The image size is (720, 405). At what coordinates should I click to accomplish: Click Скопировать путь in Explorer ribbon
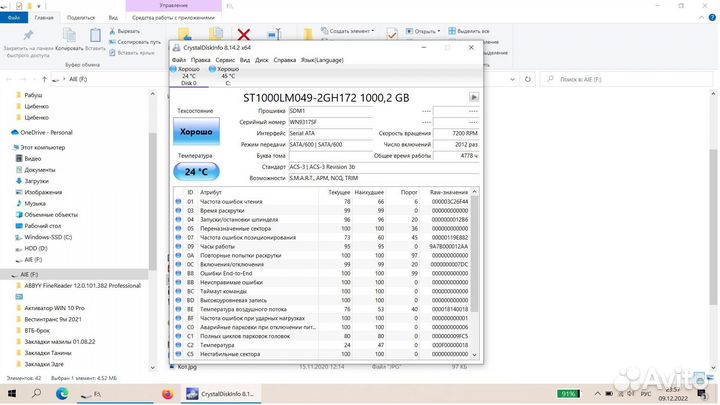tap(135, 42)
